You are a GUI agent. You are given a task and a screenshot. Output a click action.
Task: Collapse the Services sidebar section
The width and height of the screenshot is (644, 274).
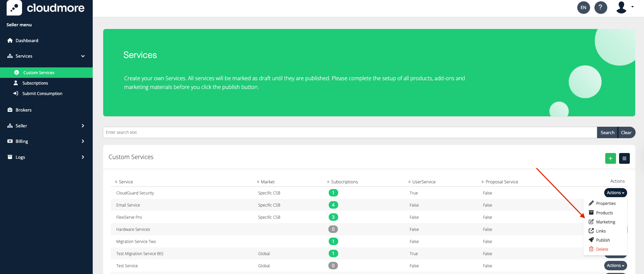click(83, 56)
